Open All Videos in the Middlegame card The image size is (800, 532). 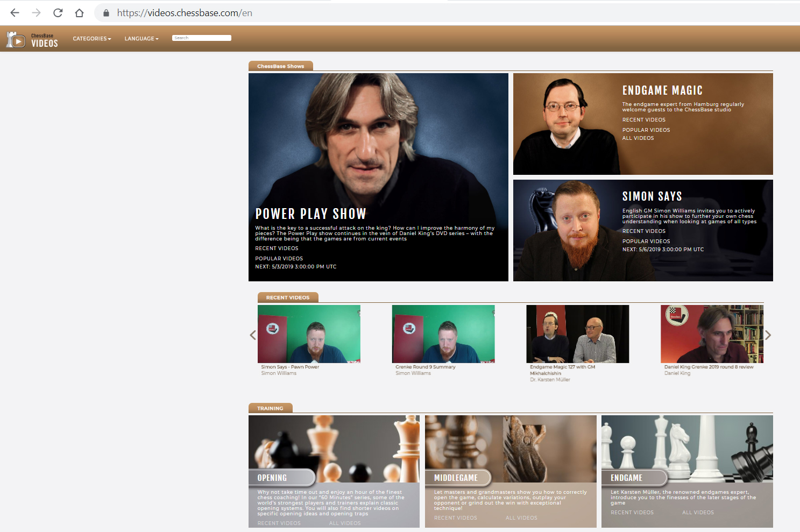click(x=521, y=518)
